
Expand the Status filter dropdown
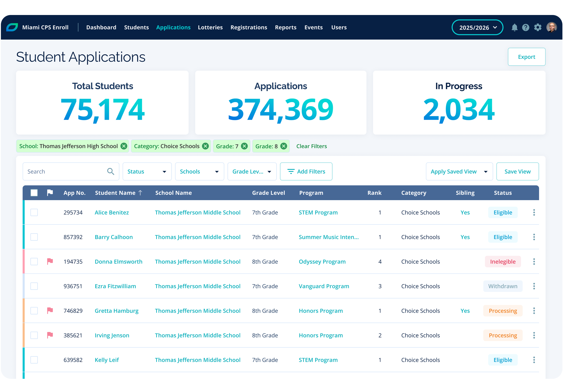point(147,171)
